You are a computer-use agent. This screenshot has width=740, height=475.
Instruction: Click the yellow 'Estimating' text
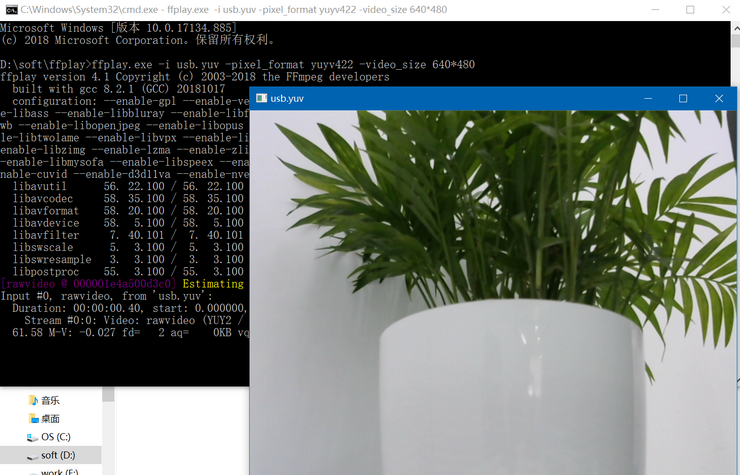point(213,284)
